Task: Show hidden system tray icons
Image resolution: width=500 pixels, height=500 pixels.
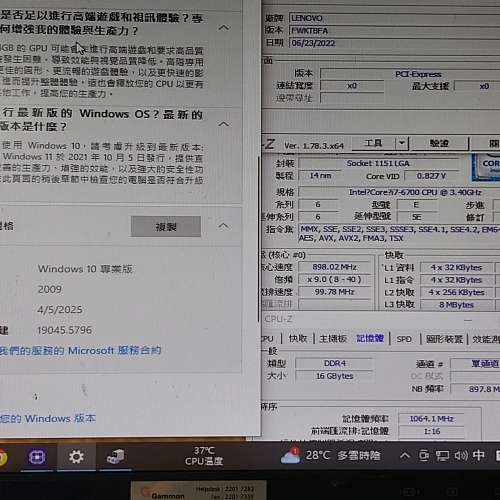Action: 405,455
